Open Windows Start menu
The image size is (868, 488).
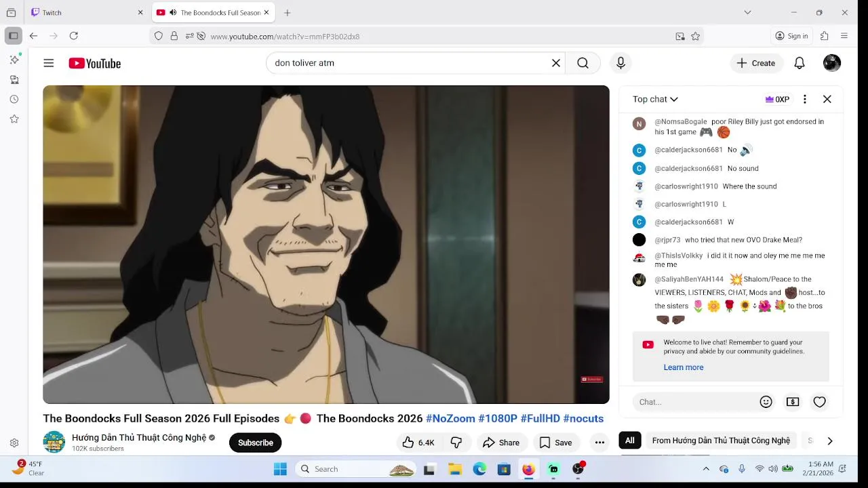tap(280, 469)
